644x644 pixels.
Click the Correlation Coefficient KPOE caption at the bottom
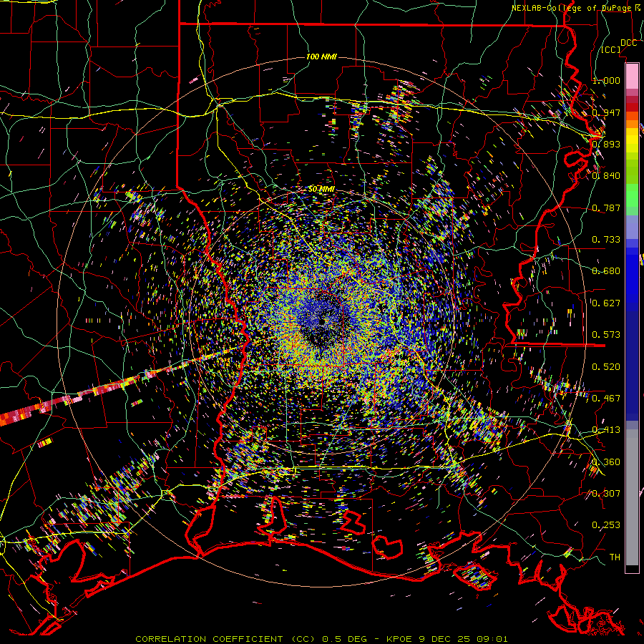[321, 639]
